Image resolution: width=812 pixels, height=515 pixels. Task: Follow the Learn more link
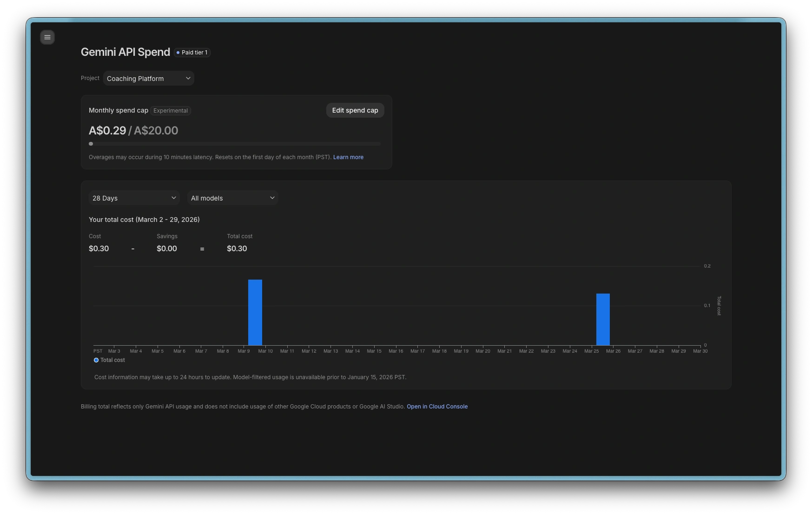click(348, 157)
